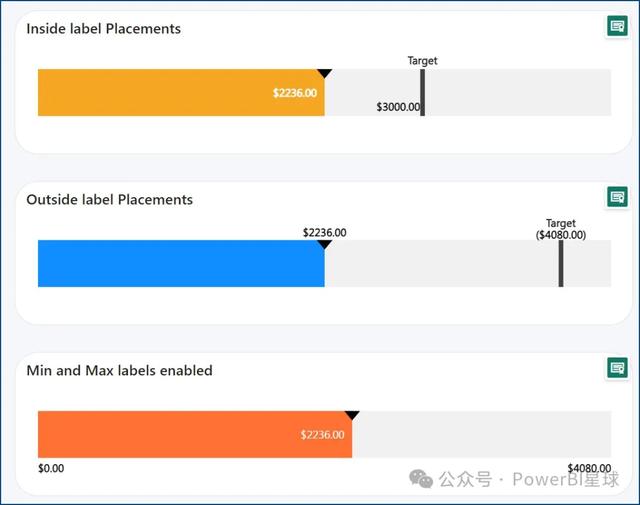640x505 pixels.
Task: Click the black triangle marker on the blue bar
Action: point(324,245)
